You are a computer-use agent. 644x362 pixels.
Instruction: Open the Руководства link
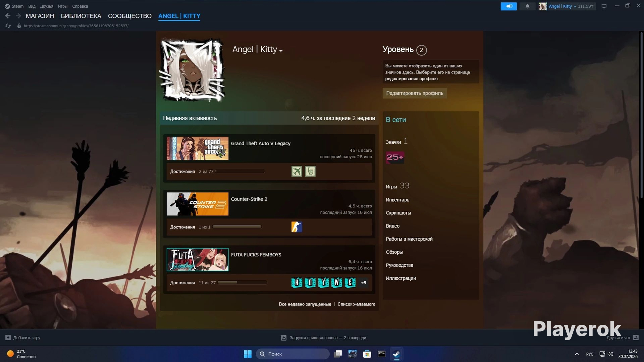pyautogui.click(x=400, y=265)
